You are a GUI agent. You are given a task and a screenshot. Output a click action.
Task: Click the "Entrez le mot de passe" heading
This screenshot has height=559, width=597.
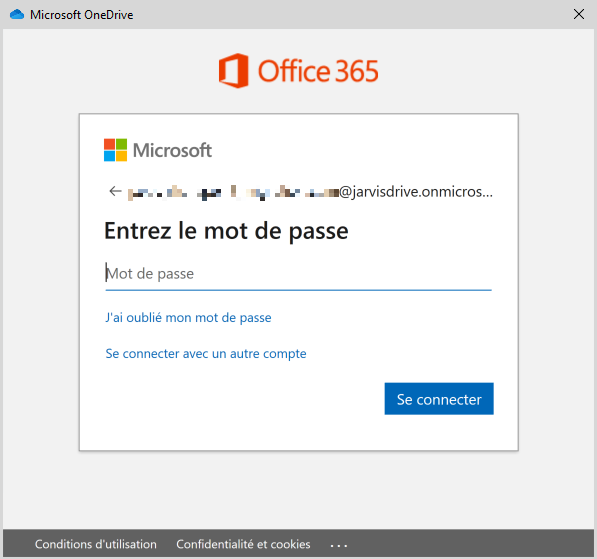[226, 231]
